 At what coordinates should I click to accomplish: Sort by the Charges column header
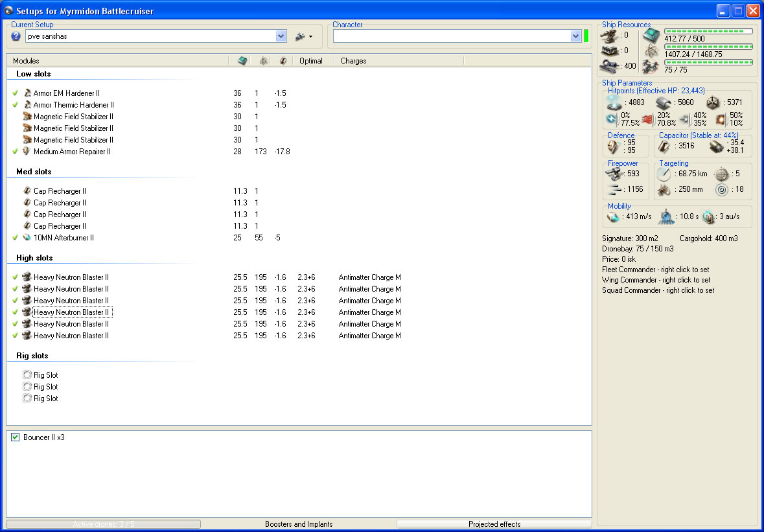[353, 61]
